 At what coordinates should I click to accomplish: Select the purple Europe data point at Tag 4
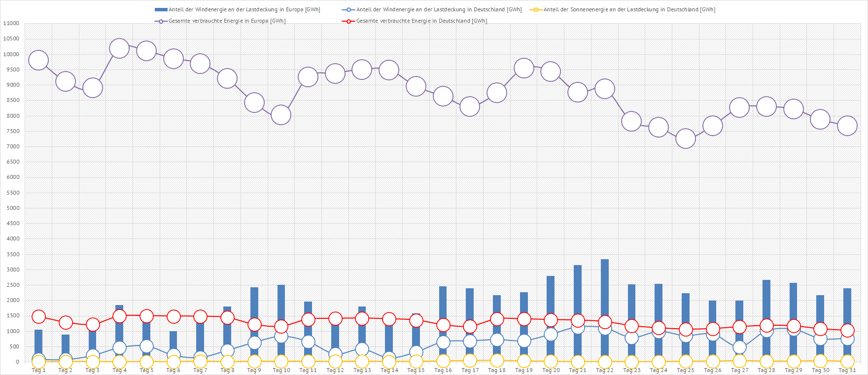point(119,49)
